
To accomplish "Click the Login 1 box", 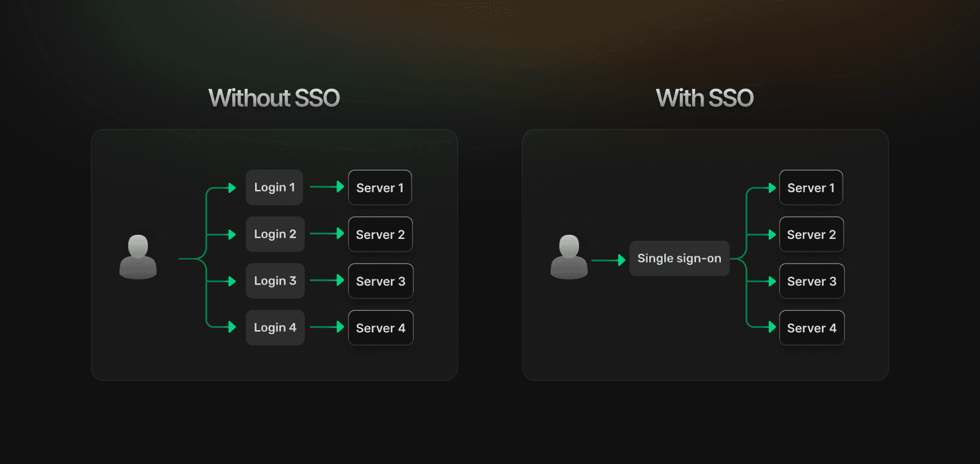I will (x=275, y=188).
